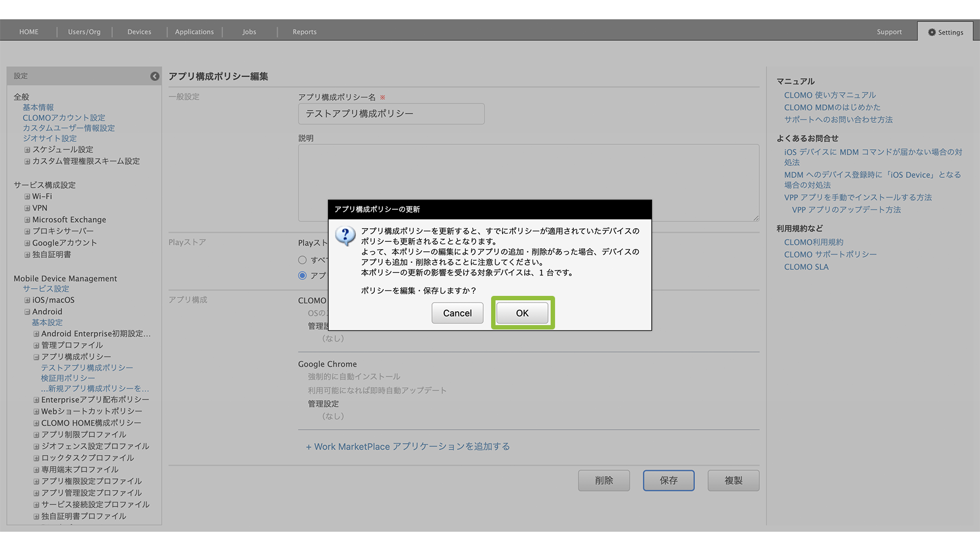Click the policy name input field
The image size is (980, 551).
[x=391, y=114]
